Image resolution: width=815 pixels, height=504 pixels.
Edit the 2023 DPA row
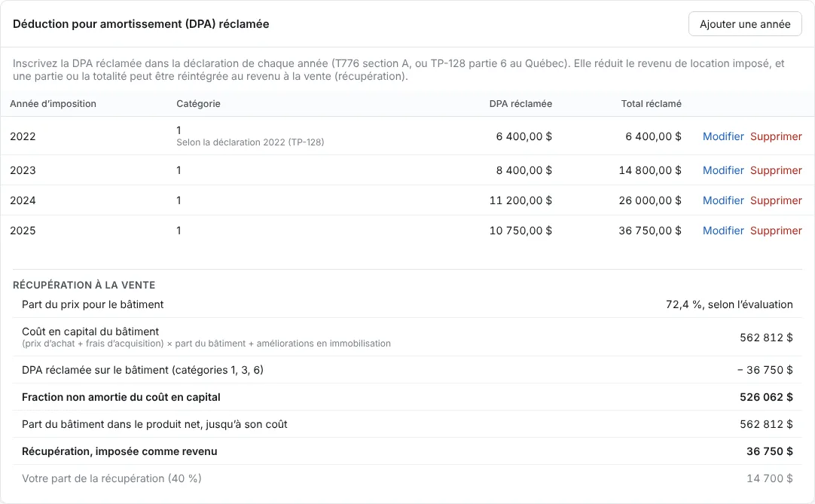pos(723,170)
